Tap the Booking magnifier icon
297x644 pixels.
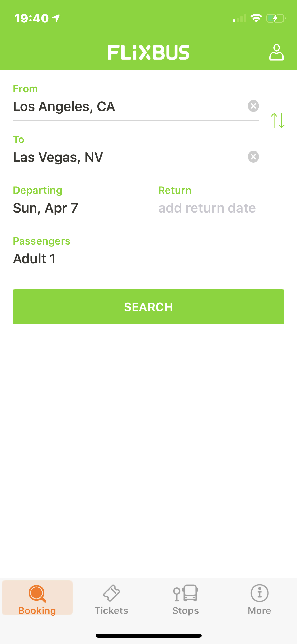click(x=37, y=594)
